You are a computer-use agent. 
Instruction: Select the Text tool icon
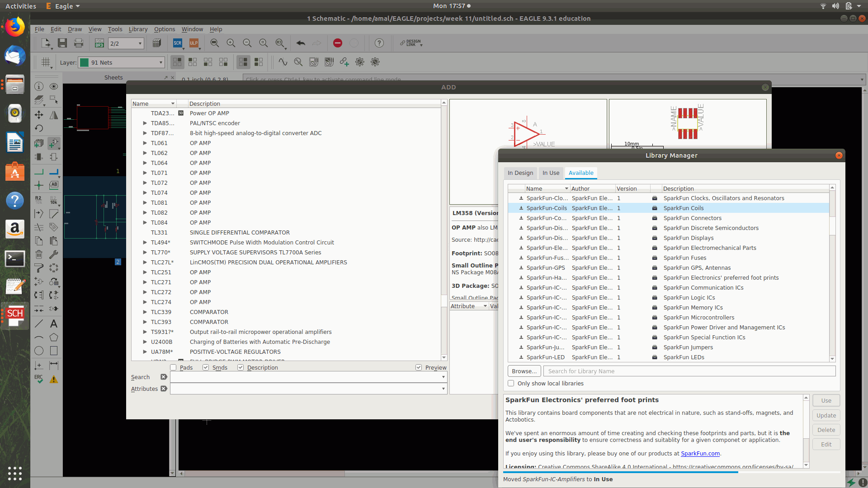[x=54, y=324]
